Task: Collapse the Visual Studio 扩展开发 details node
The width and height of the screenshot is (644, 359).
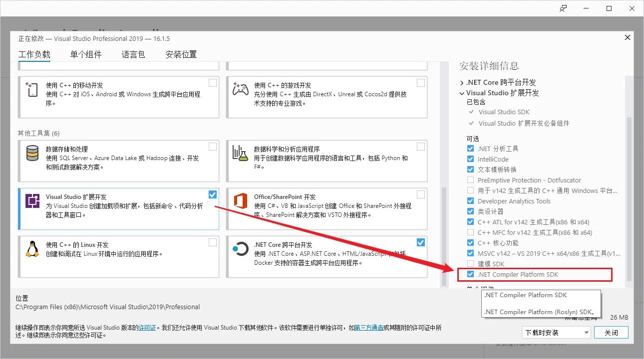Action: tap(462, 93)
